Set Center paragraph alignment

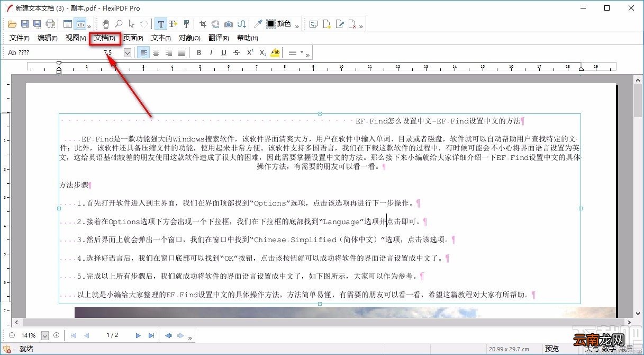point(156,52)
